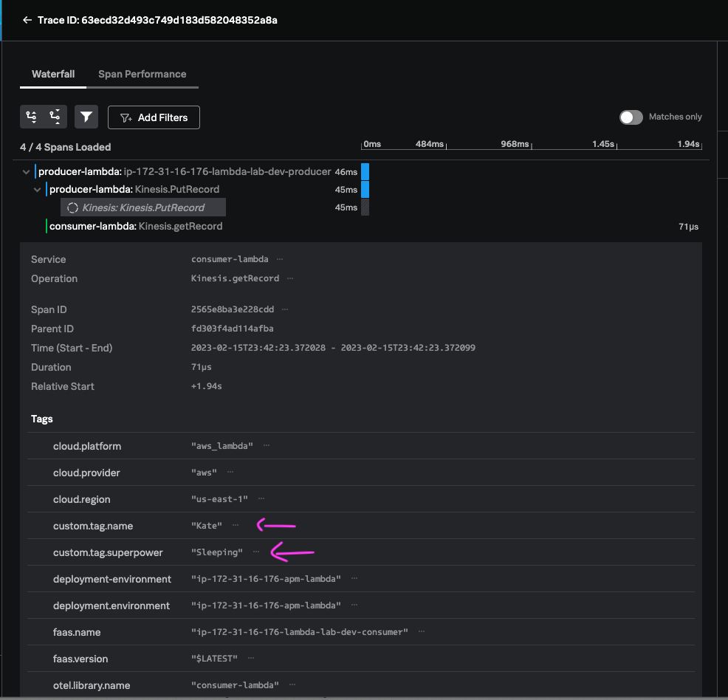Click the Add Filters button
The image size is (728, 700).
154,117
